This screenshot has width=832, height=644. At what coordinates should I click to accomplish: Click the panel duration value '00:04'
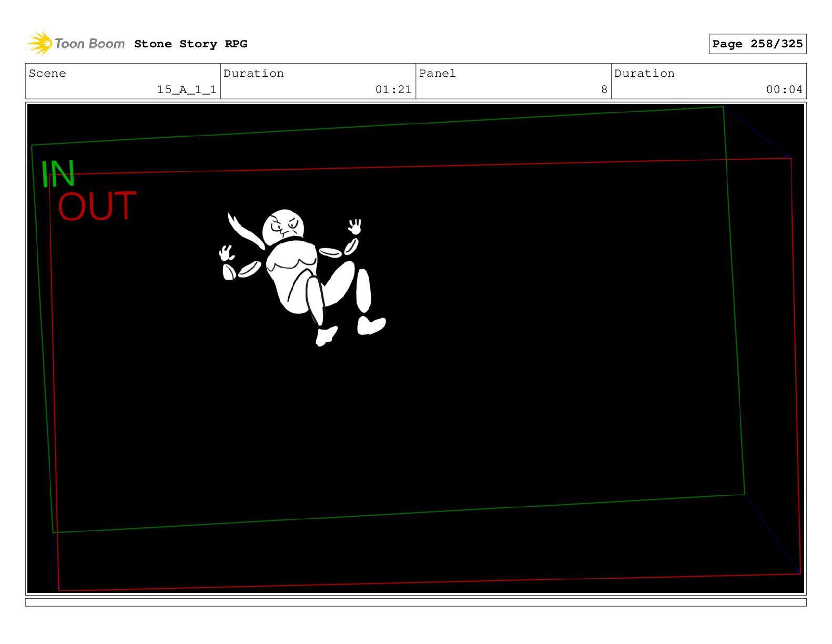coord(784,90)
